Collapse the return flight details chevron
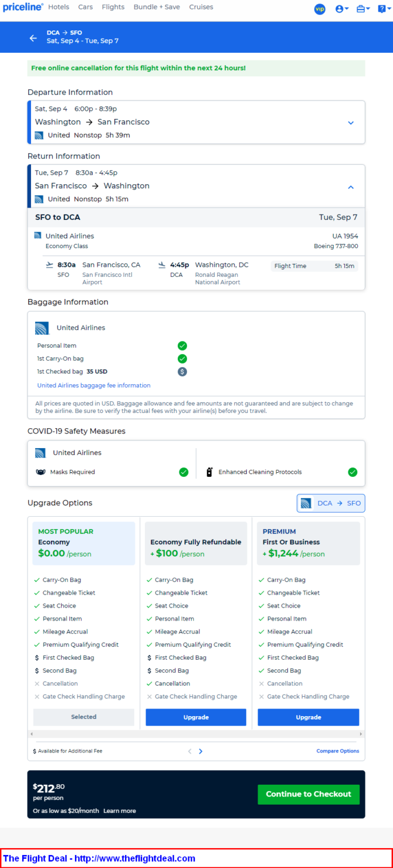 click(351, 187)
